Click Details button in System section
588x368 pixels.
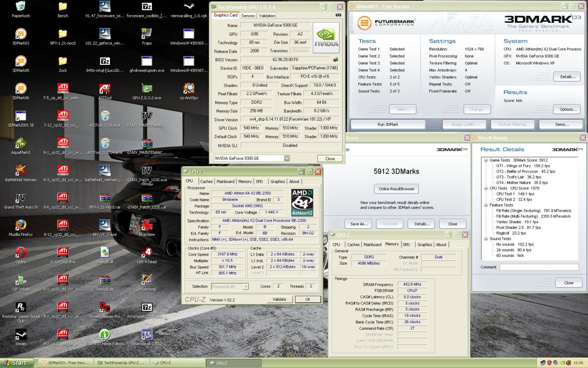pyautogui.click(x=568, y=77)
